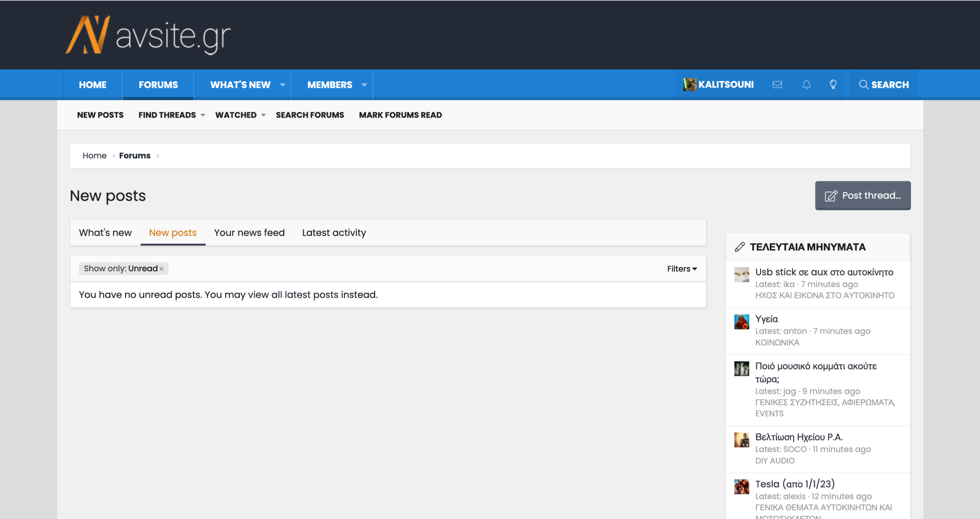Click the avsite.gr logo
The width and height of the screenshot is (980, 519).
(149, 35)
